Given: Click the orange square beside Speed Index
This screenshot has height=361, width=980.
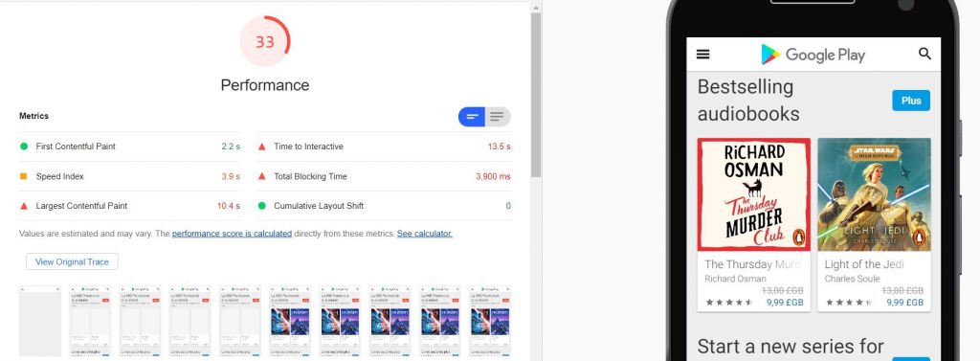Looking at the screenshot, I should 24,176.
